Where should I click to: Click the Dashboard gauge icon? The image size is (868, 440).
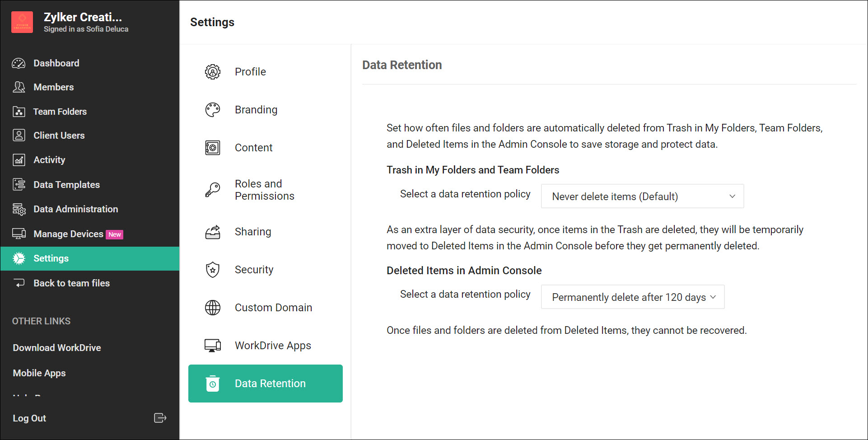point(19,63)
